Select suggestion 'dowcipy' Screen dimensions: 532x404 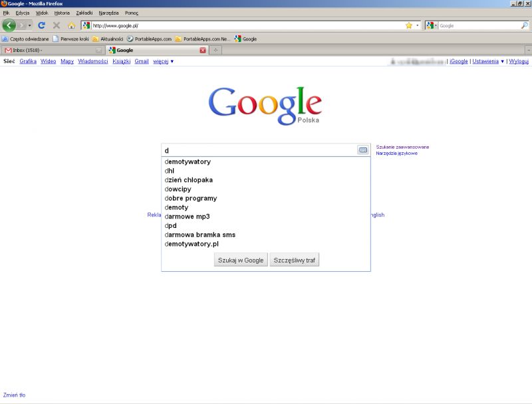click(x=266, y=189)
